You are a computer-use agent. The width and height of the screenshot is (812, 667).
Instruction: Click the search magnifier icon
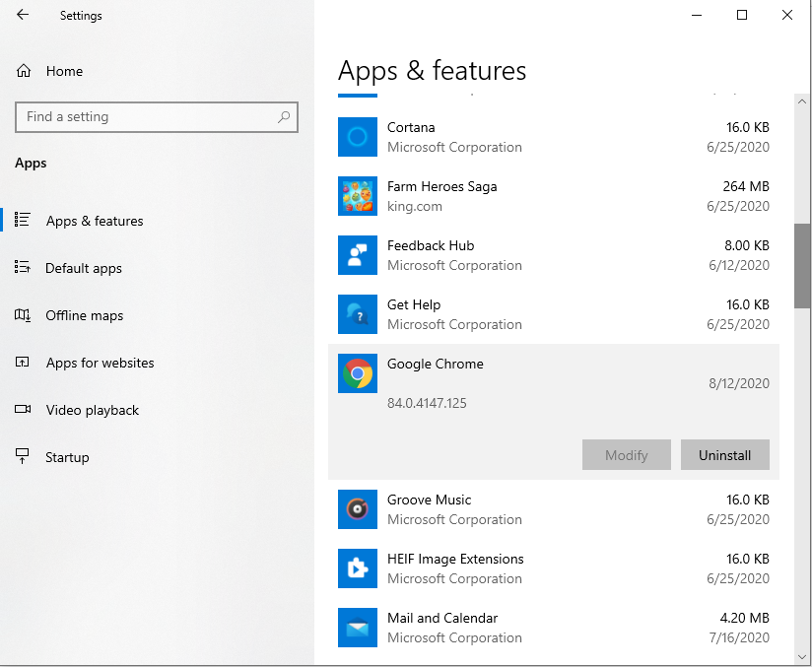pos(283,117)
